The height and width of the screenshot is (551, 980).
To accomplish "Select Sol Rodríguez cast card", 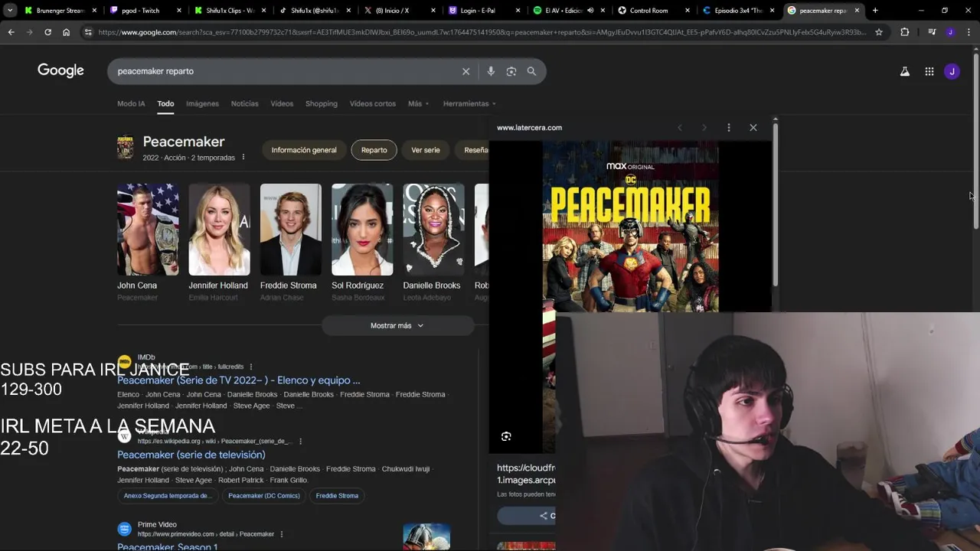I will click(362, 242).
